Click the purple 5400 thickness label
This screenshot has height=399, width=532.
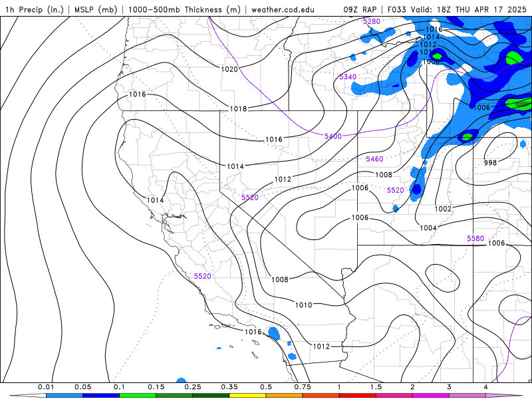(x=333, y=136)
